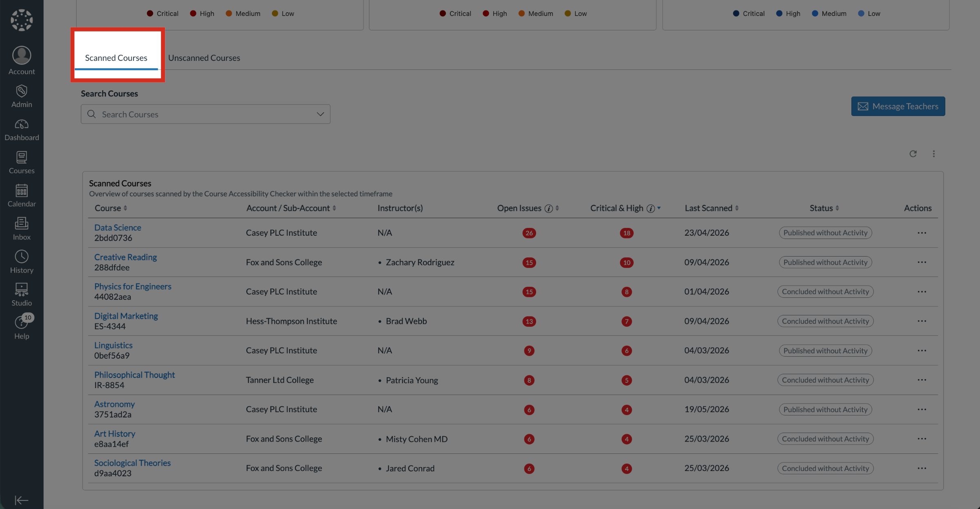Expand the Search Courses dropdown chevron
Image resolution: width=980 pixels, height=509 pixels.
(320, 114)
